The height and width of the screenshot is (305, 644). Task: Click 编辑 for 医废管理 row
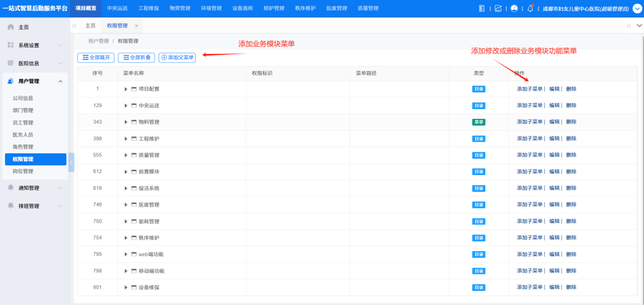555,205
